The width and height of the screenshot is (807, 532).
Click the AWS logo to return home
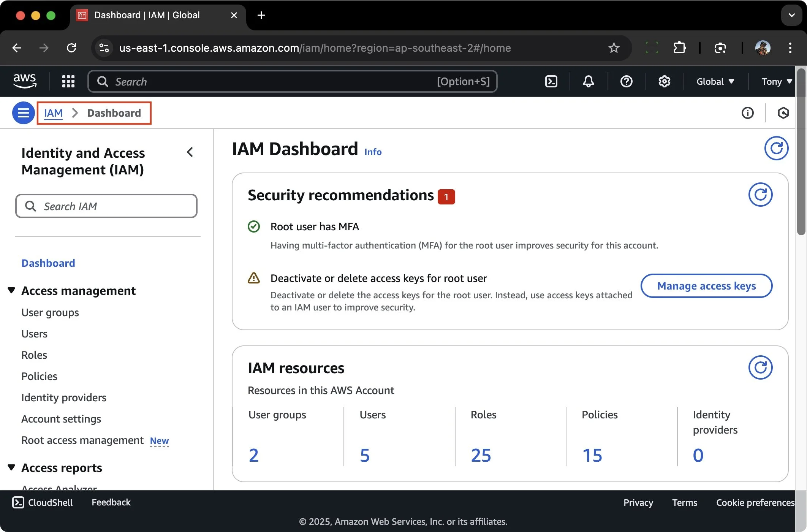(x=25, y=81)
